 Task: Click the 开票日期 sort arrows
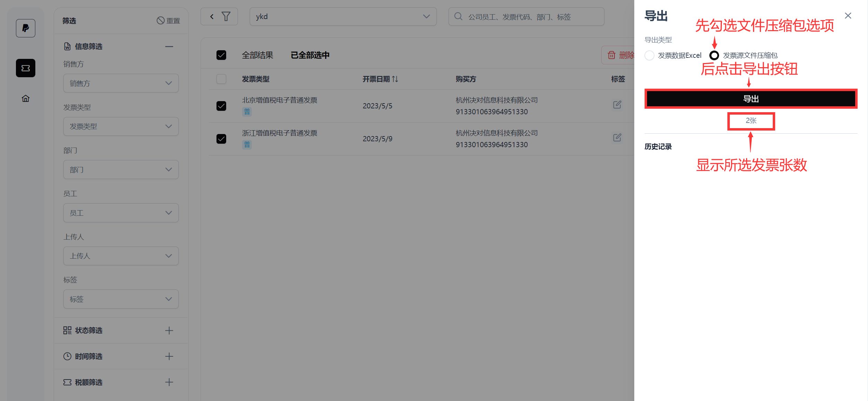[395, 79]
